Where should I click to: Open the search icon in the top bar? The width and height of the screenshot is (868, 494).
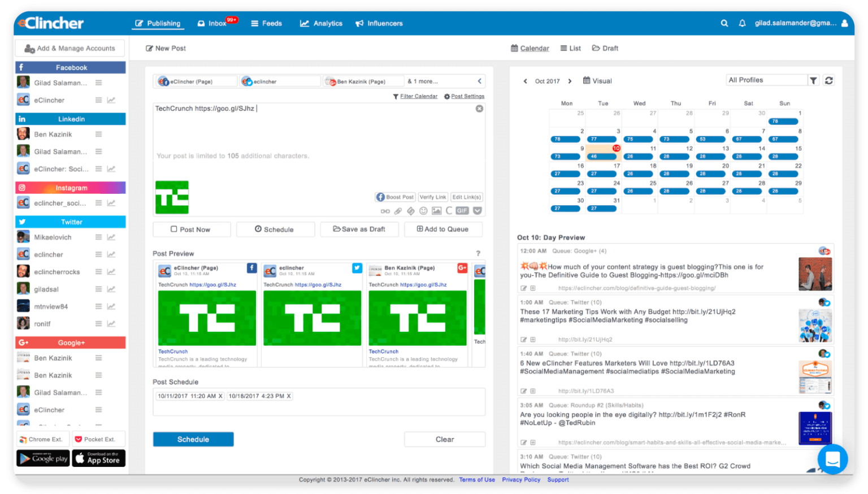(724, 23)
